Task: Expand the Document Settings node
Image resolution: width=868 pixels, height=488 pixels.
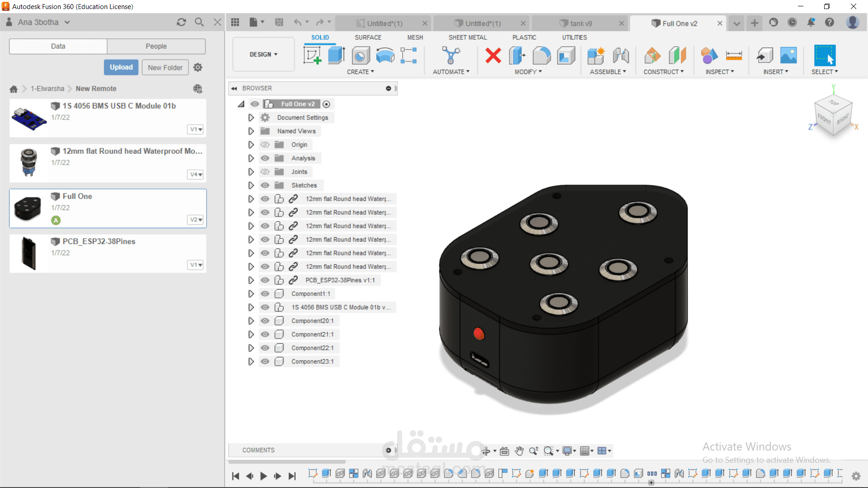Action: [251, 117]
